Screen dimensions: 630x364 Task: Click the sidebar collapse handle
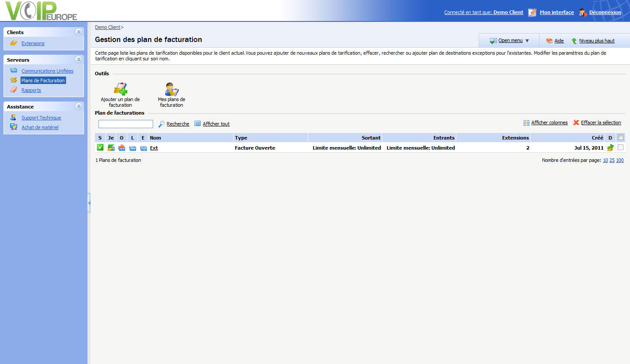coord(89,203)
